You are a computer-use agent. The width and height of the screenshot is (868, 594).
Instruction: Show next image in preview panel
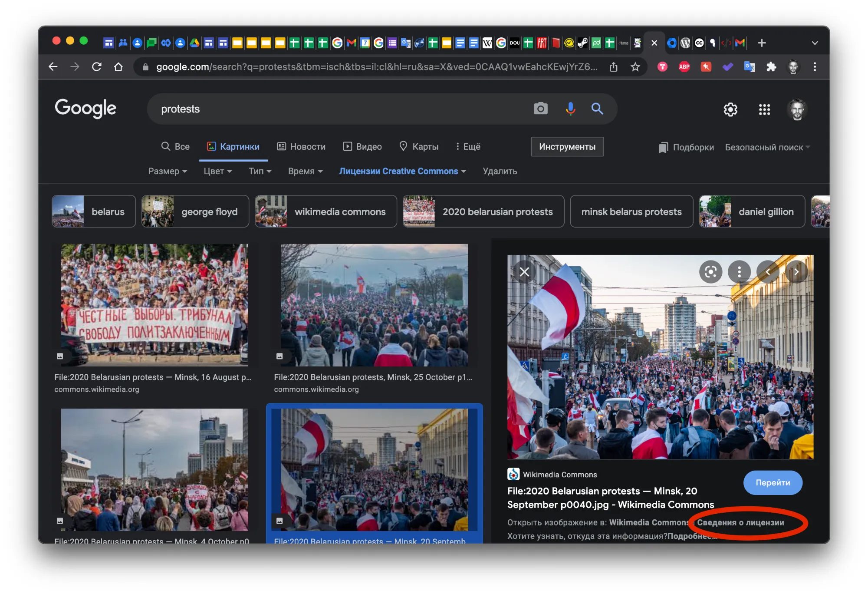coord(796,272)
